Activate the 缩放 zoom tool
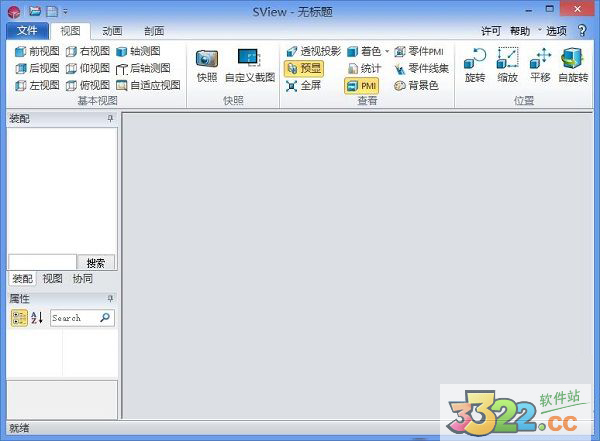Viewport: 600px width, 441px height. click(x=507, y=65)
